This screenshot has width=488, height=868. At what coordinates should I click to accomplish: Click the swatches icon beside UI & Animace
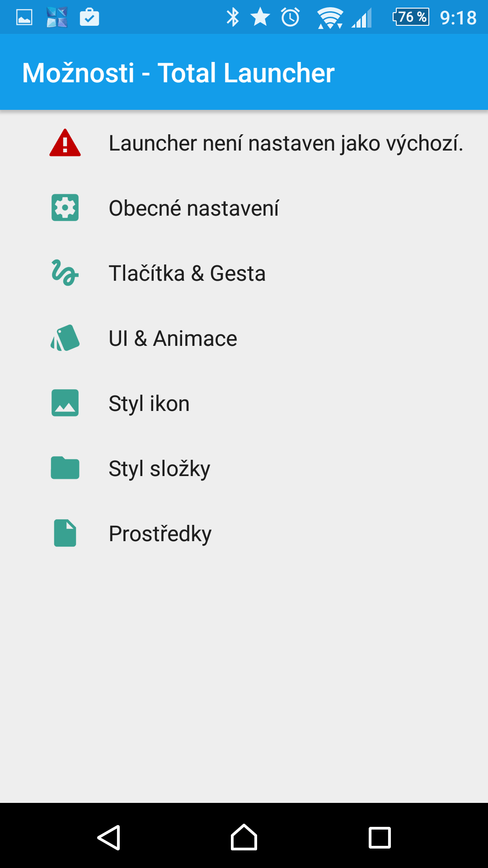[65, 338]
